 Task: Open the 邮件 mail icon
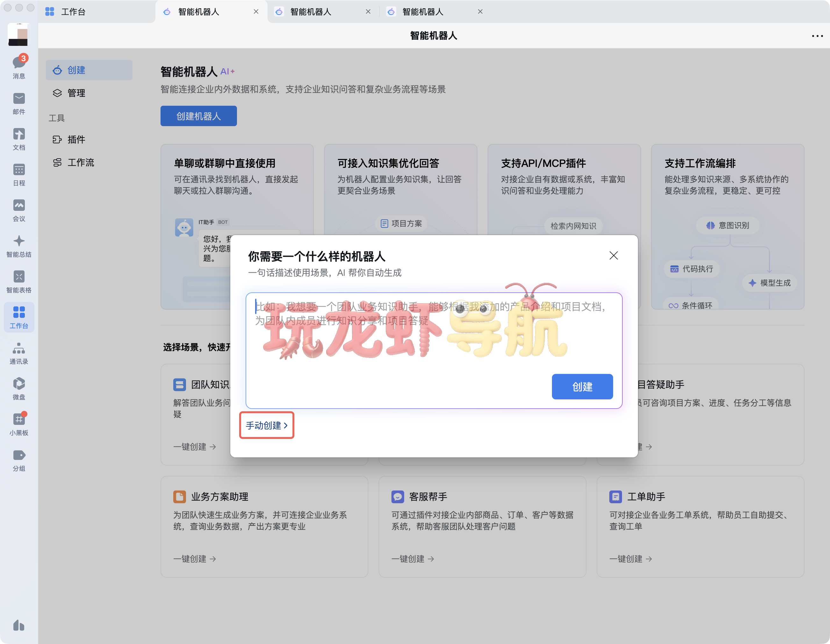click(x=18, y=103)
